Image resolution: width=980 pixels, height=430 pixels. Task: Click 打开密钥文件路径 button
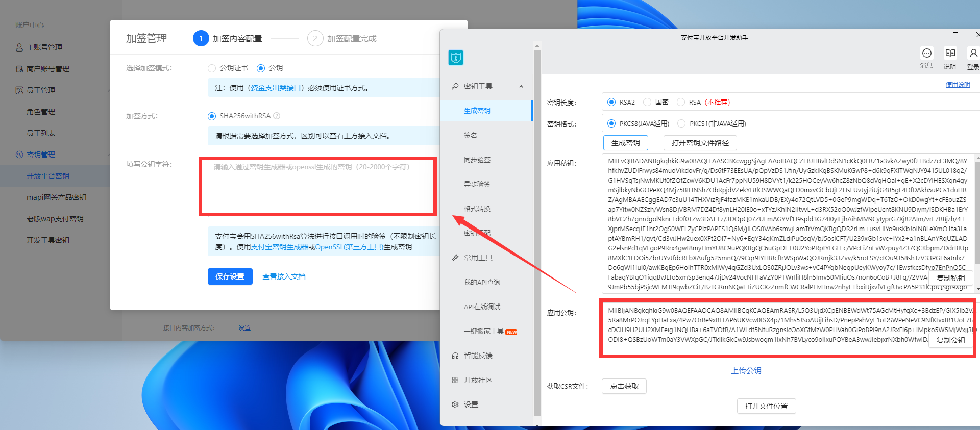click(700, 143)
